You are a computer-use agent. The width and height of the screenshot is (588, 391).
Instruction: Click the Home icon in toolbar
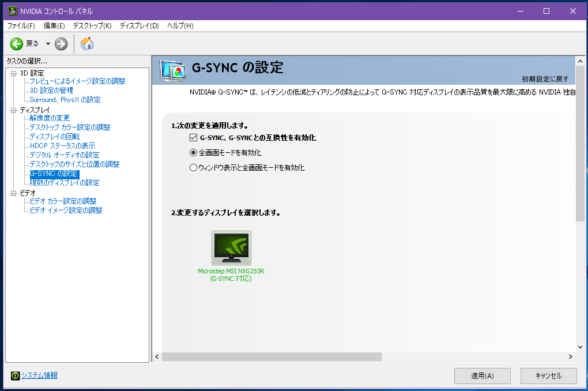click(x=87, y=44)
